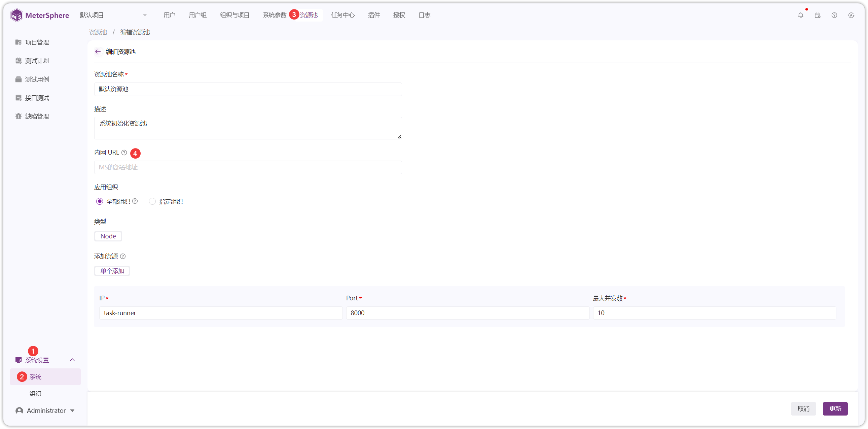Open 测试计划 in the sidebar

37,61
